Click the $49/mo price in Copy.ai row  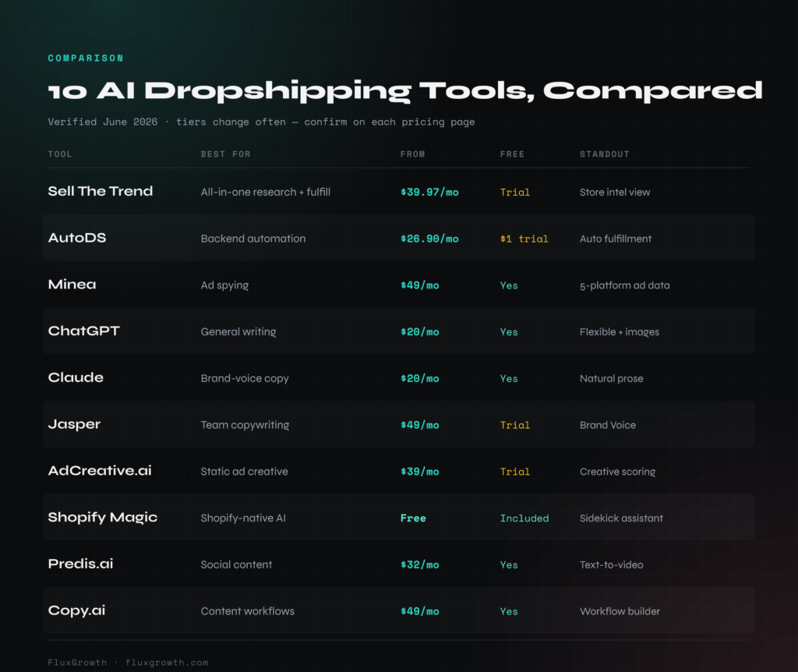[420, 611]
